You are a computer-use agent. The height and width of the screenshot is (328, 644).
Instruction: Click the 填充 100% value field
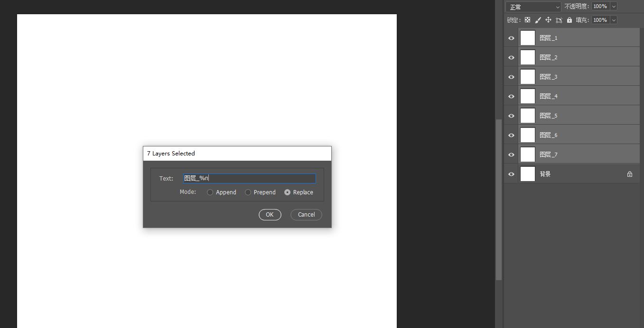click(x=600, y=20)
